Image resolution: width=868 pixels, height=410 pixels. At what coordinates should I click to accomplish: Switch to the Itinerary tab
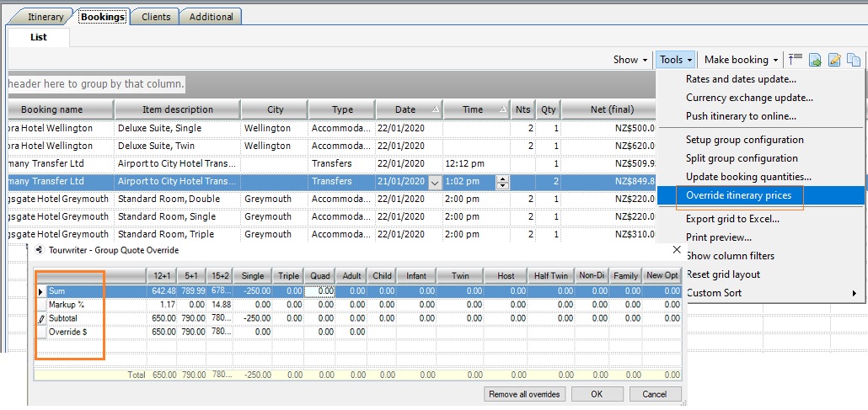pyautogui.click(x=45, y=17)
